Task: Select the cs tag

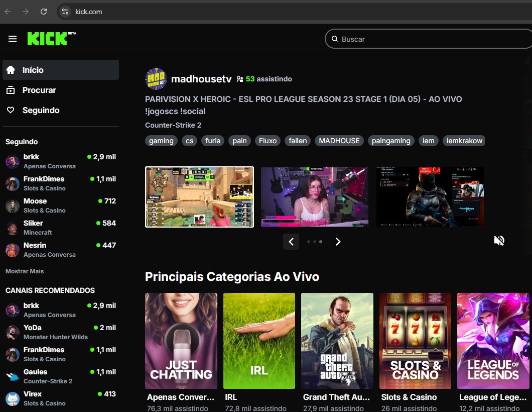Action: pyautogui.click(x=189, y=141)
